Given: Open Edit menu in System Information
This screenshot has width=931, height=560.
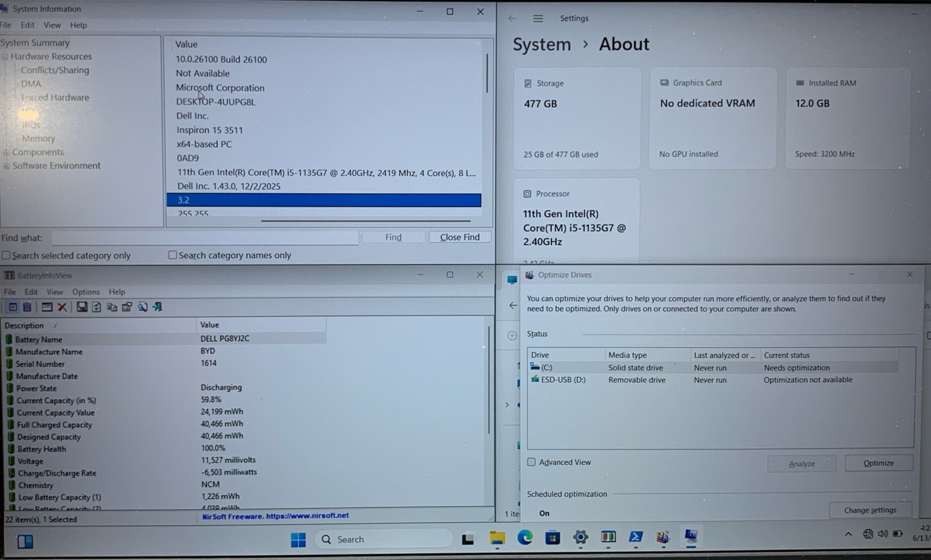Looking at the screenshot, I should coord(27,25).
